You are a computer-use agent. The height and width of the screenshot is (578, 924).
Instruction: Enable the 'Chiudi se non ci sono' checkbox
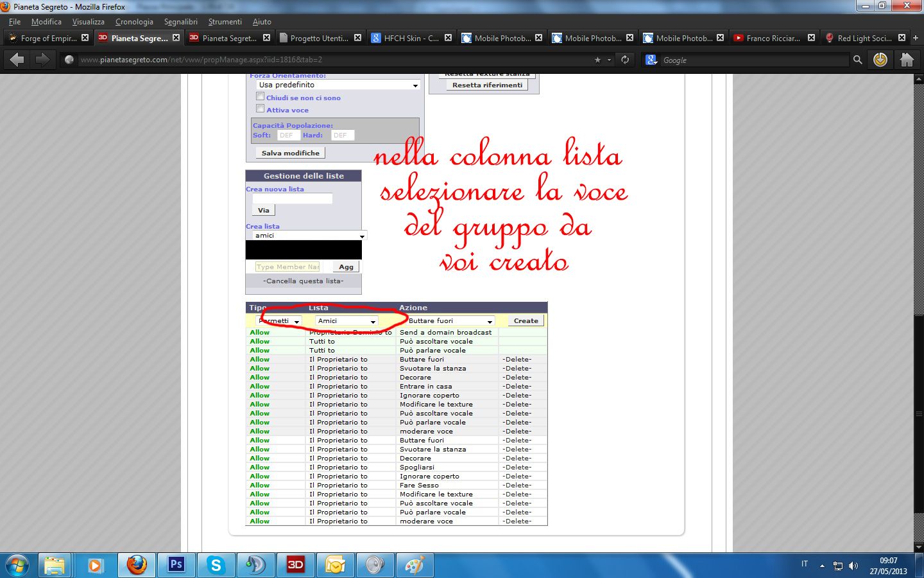point(261,97)
